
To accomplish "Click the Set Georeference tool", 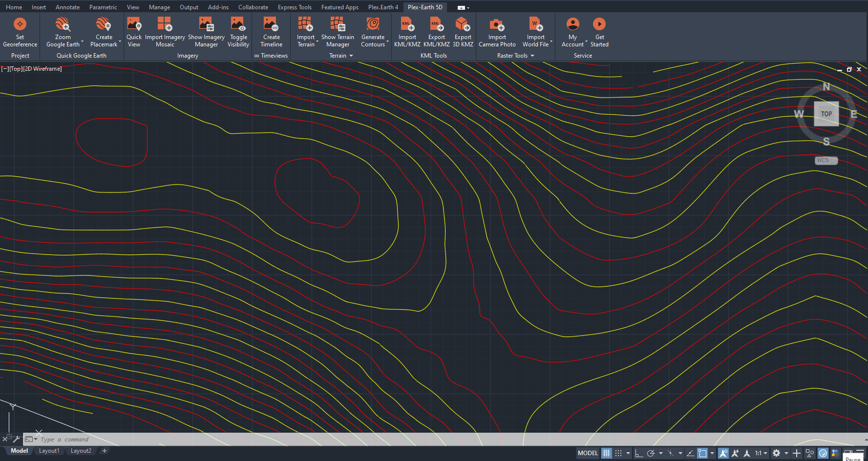I will pos(20,32).
